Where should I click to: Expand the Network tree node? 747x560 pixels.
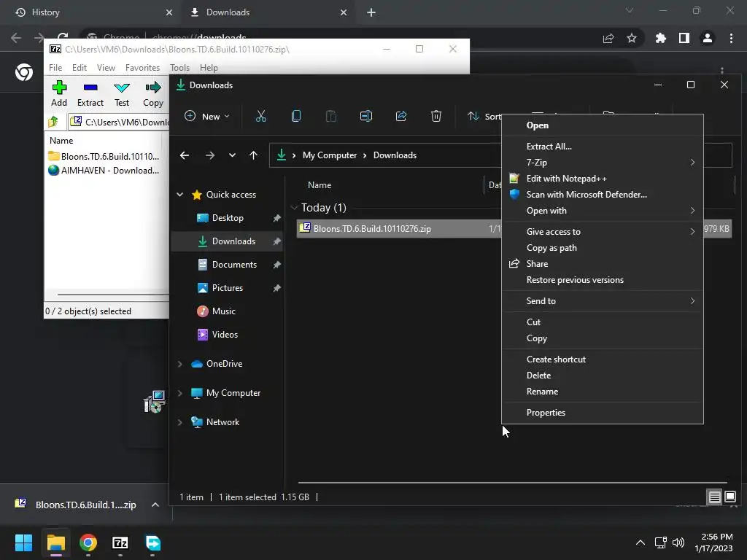[x=180, y=422]
